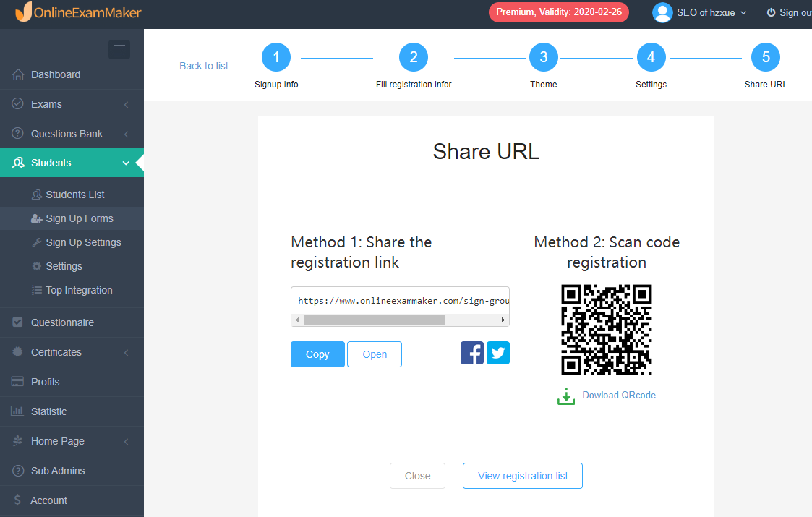Click the URL scrollbar right arrow
The width and height of the screenshot is (812, 517).
coord(503,320)
